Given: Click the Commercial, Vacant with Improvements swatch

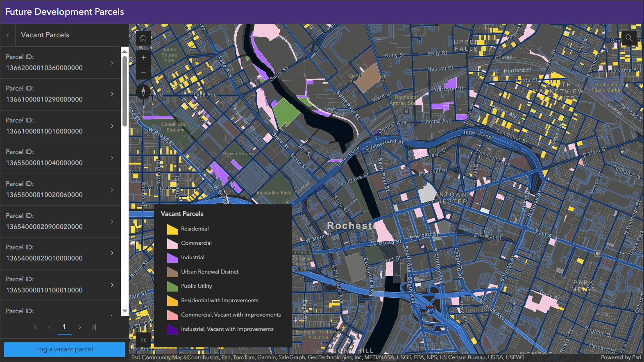Looking at the screenshot, I should click(172, 315).
